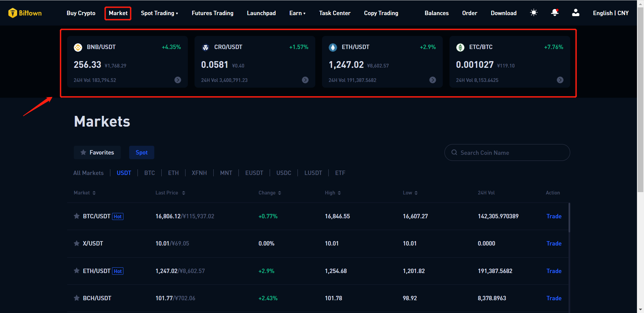Click the ETH coin icon in ticker card
This screenshot has width=644, height=313.
[333, 47]
